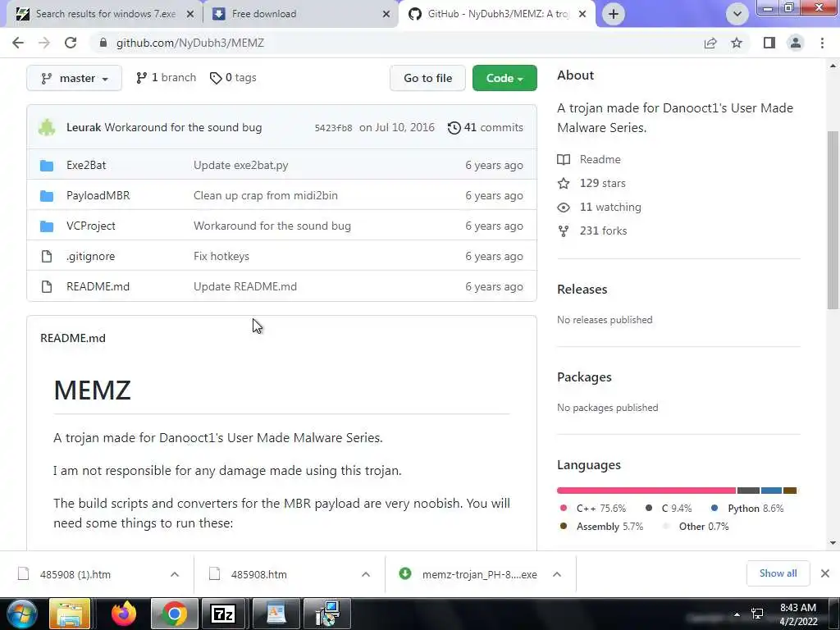Show hidden system tray icons
This screenshot has width=840, height=630.
pos(737,614)
